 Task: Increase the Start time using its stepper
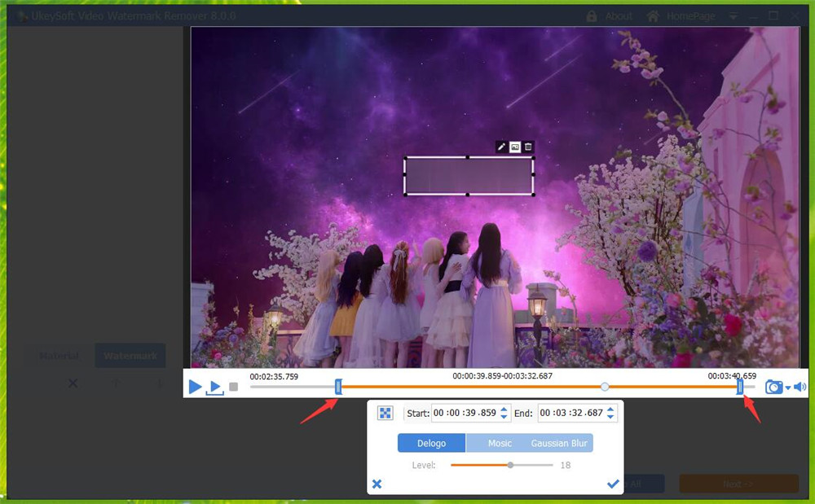[504, 410]
